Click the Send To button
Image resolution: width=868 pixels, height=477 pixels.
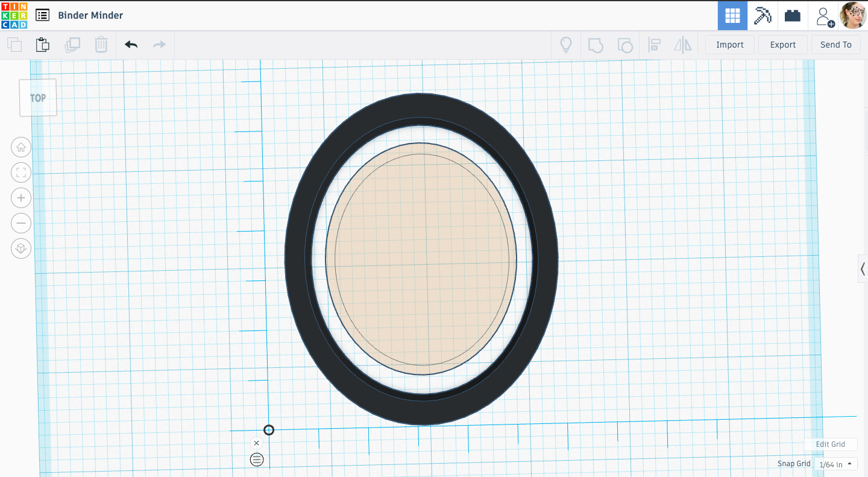tap(836, 45)
